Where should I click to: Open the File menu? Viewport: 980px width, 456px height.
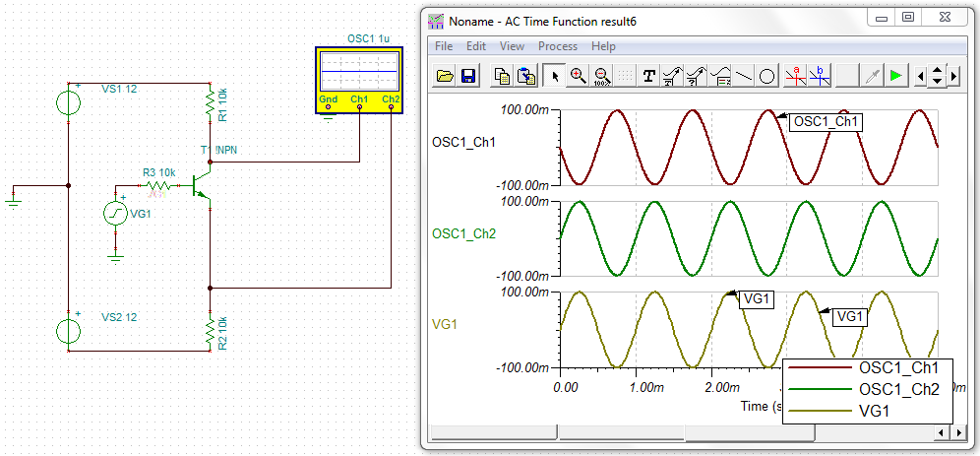[443, 46]
